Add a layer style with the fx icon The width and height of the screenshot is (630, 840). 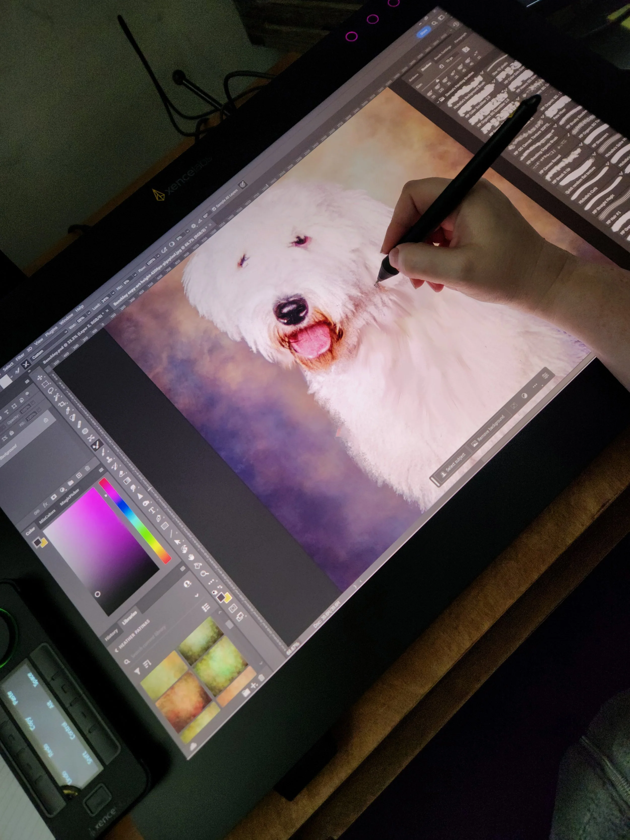point(46,505)
